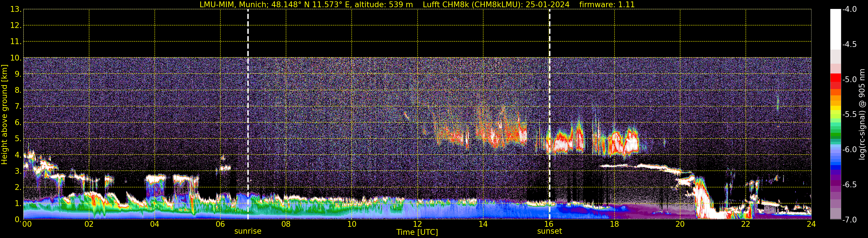Click the colorbar label "log(rc-signal) @ 905 nm"
This screenshot has width=868, height=238.
coord(862,114)
